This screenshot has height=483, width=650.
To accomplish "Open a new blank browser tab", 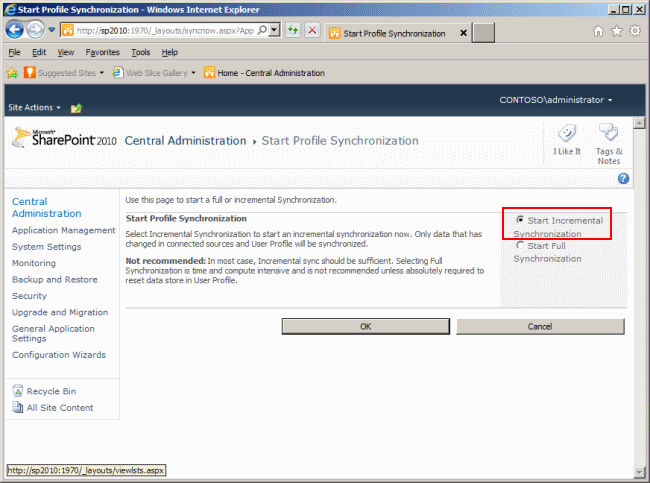I will [484, 33].
